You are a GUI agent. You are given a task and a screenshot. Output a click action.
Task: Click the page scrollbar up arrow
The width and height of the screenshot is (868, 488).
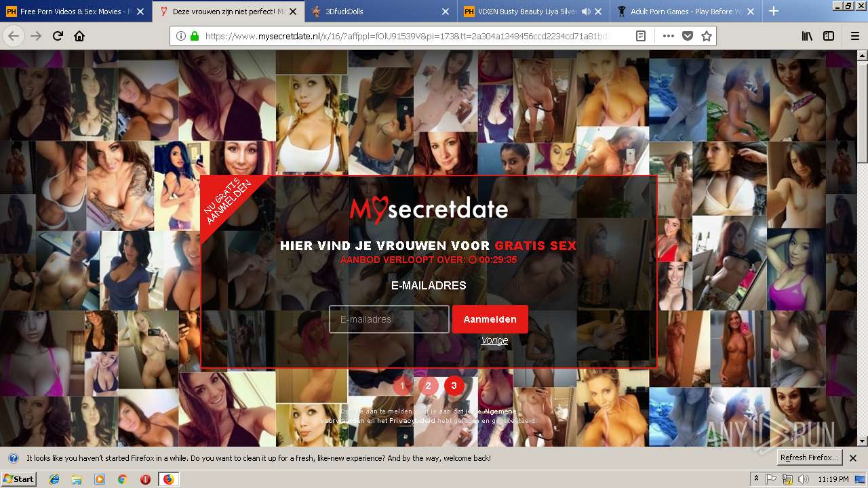pyautogui.click(x=862, y=56)
